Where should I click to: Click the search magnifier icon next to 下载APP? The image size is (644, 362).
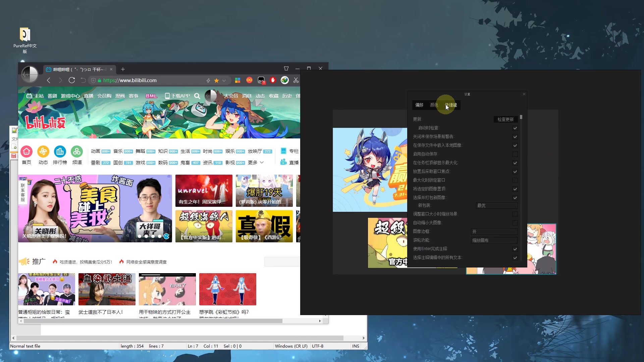pos(198,96)
